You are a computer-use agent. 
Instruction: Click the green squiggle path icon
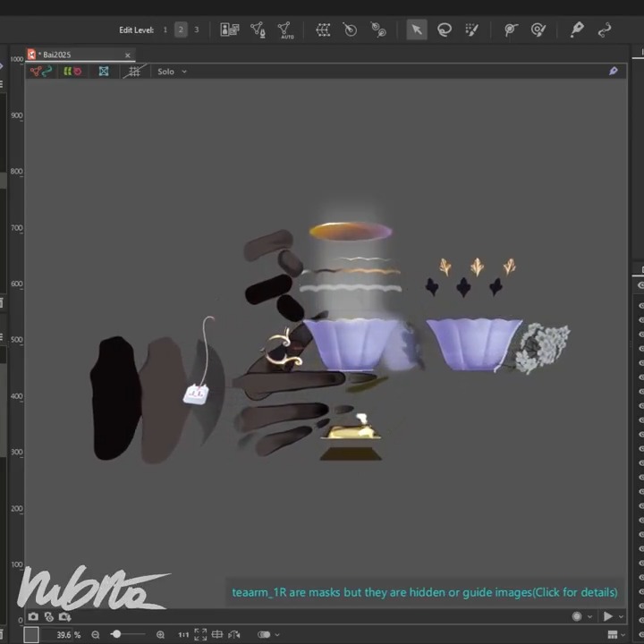(x=47, y=72)
